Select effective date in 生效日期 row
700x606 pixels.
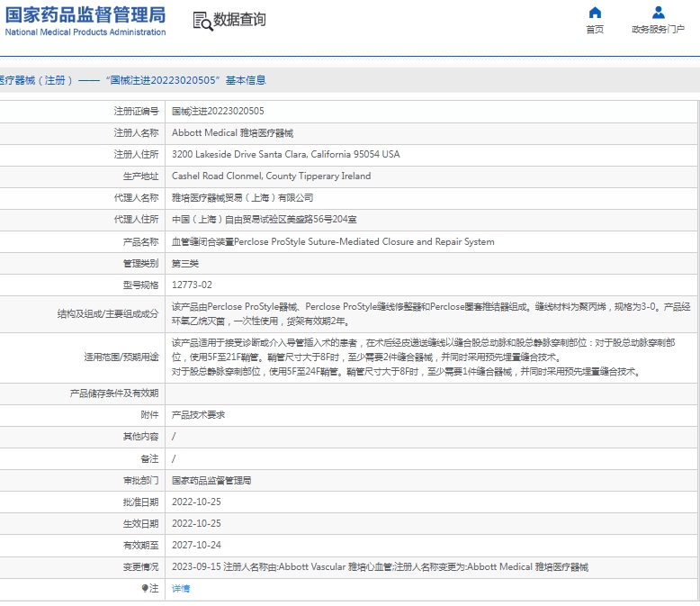(196, 523)
